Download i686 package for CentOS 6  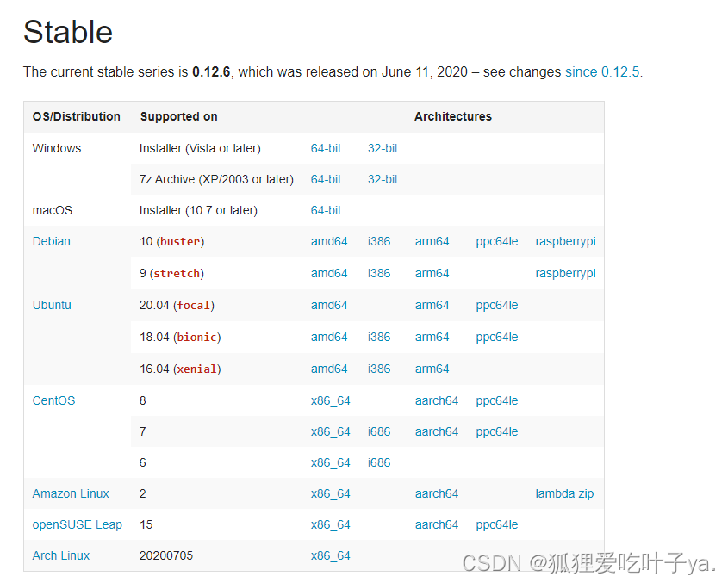click(379, 462)
